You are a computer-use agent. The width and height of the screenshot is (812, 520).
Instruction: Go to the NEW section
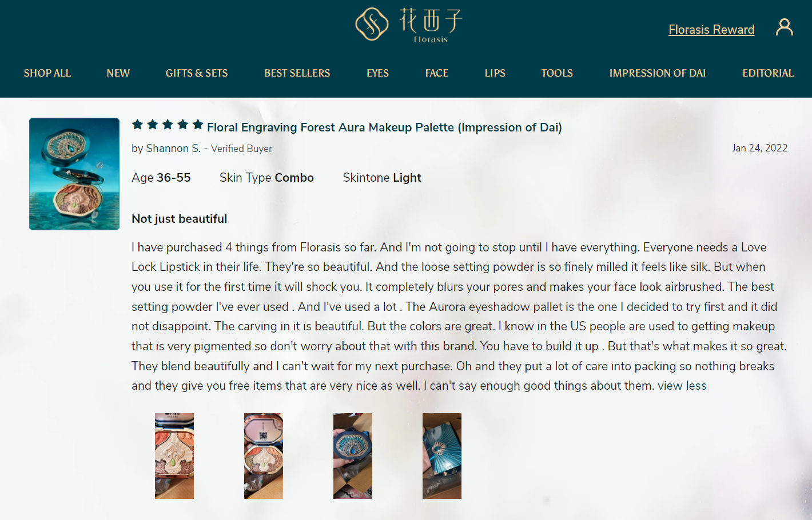118,73
